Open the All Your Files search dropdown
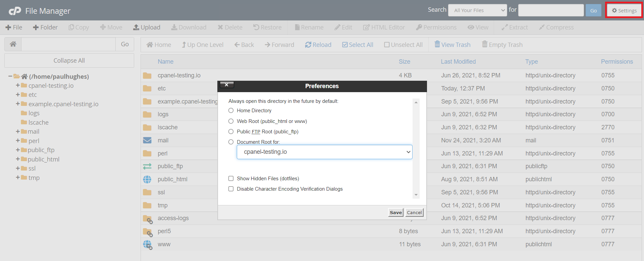The width and height of the screenshot is (644, 261). point(477,10)
